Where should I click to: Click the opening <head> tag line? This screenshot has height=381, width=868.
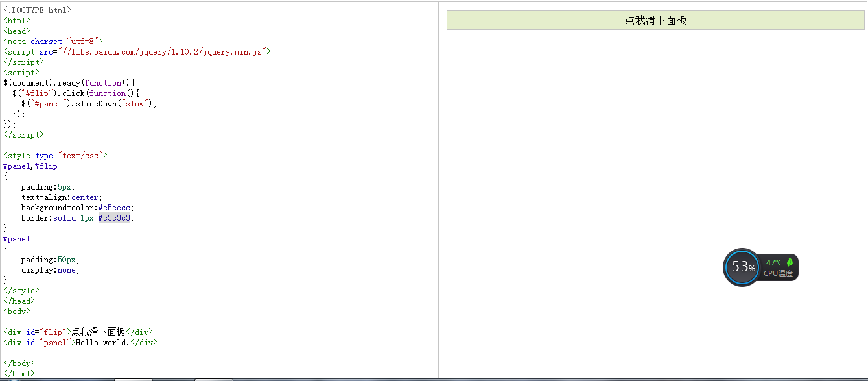[17, 31]
